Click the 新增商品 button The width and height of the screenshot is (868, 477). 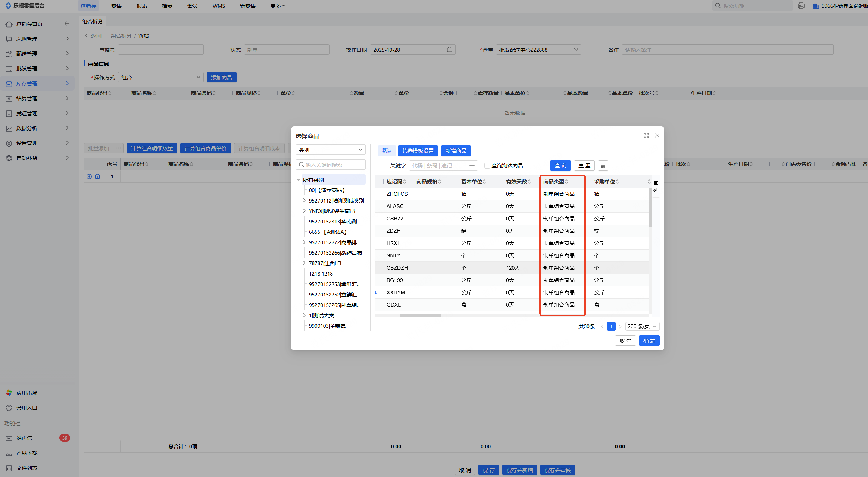point(456,151)
